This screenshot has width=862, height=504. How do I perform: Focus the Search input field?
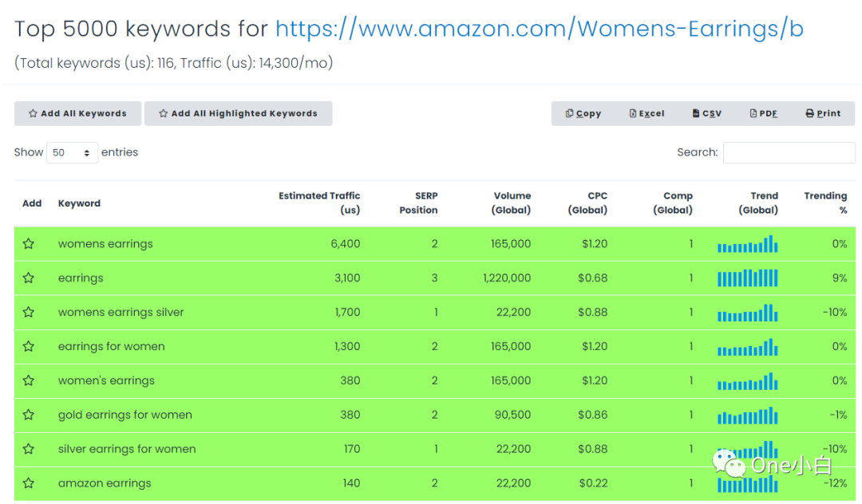pyautogui.click(x=789, y=152)
